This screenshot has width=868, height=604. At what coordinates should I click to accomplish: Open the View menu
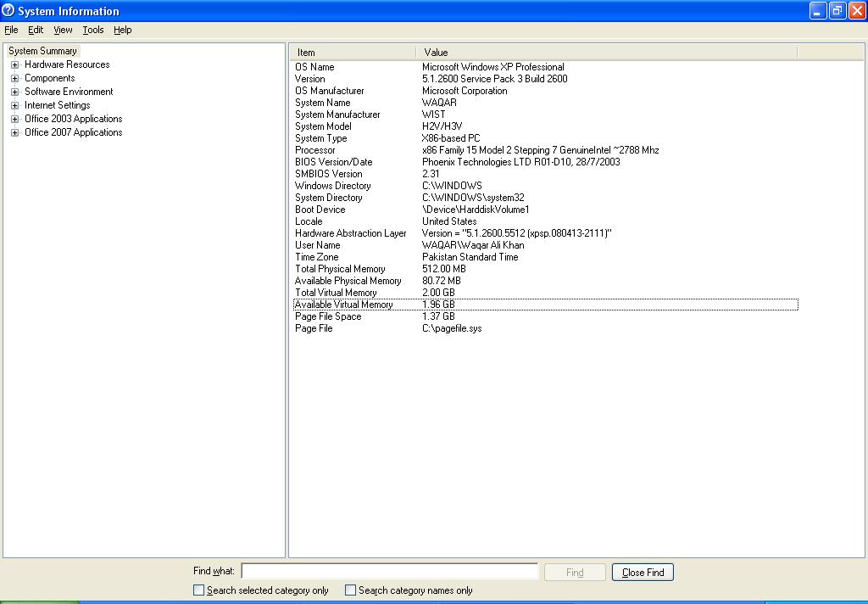(x=63, y=30)
